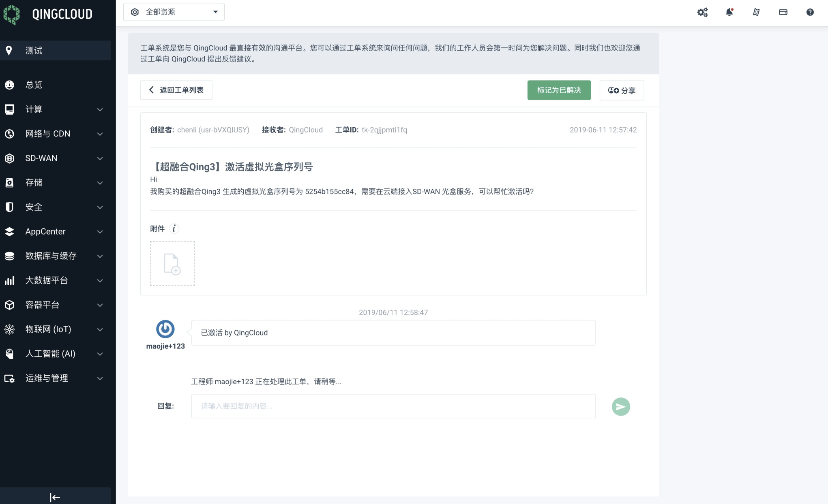Screen dimensions: 828x504
Task: Collapse the sidebar with the arrow icon
Action: pos(55,497)
